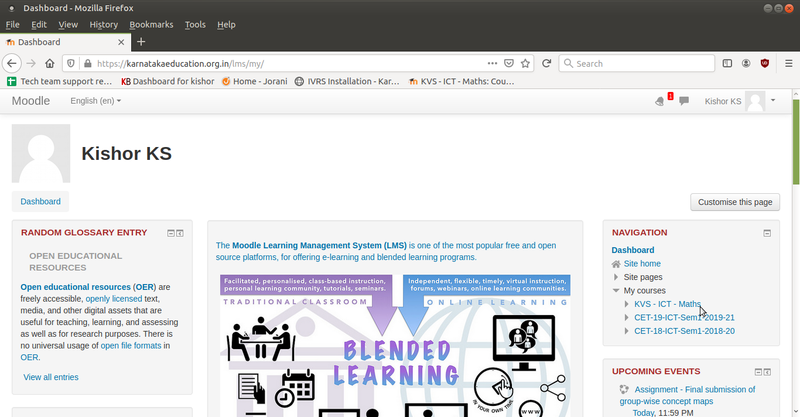Click the tracking protection shield icon
The image size is (800, 417).
(x=71, y=63)
